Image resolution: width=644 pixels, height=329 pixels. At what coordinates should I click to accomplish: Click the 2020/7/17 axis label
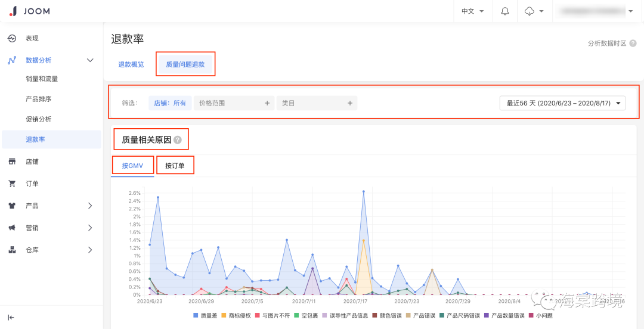[x=355, y=301]
